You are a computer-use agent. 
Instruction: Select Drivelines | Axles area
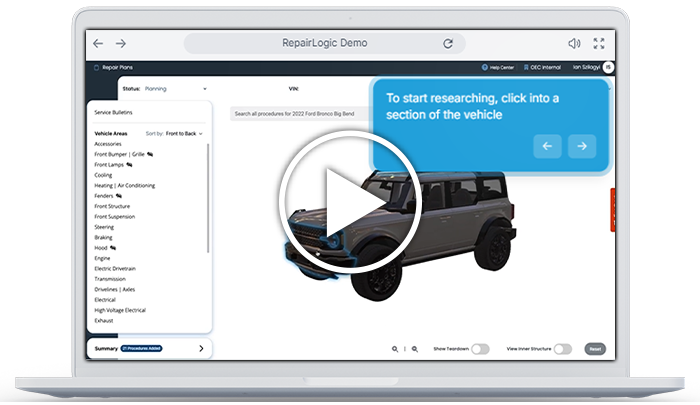point(114,289)
